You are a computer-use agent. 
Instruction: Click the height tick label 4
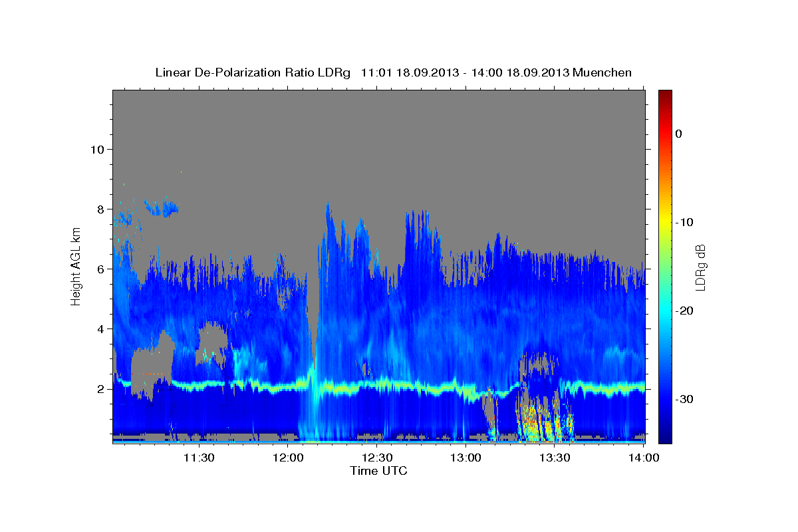pyautogui.click(x=101, y=329)
